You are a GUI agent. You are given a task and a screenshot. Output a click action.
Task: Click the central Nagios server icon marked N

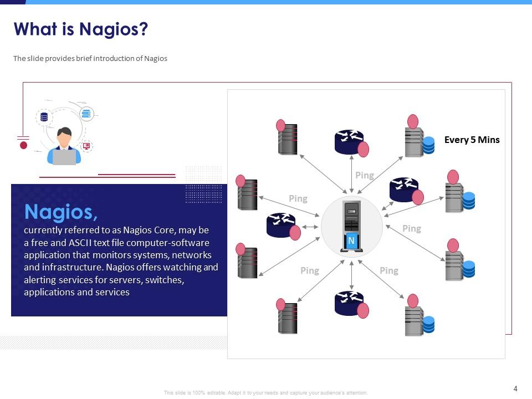pyautogui.click(x=351, y=227)
